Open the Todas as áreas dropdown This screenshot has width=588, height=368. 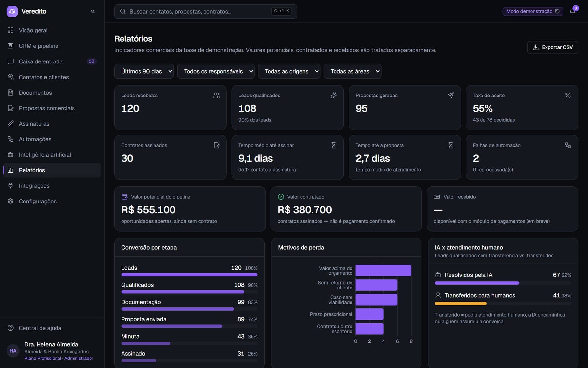352,71
